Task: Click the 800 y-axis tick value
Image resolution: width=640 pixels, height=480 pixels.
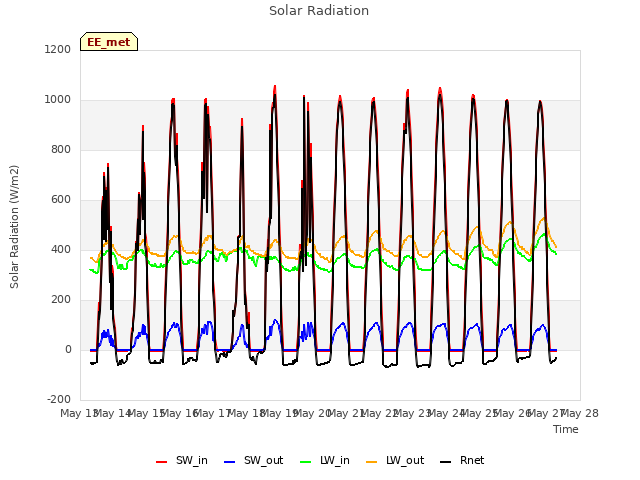Action: coord(61,149)
